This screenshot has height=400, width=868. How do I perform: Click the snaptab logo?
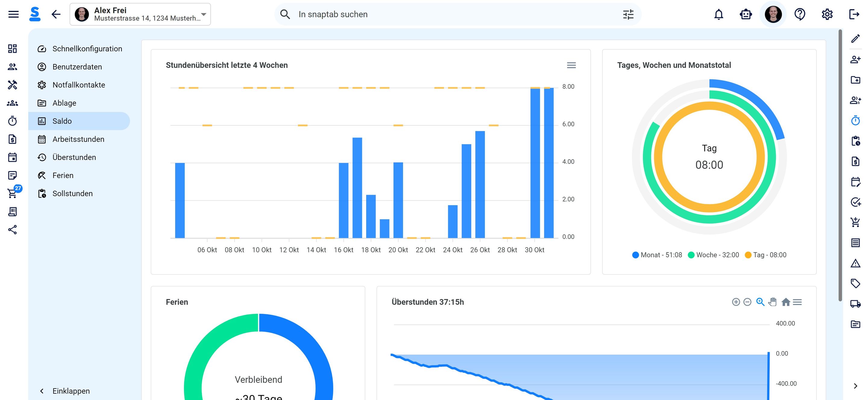point(35,14)
